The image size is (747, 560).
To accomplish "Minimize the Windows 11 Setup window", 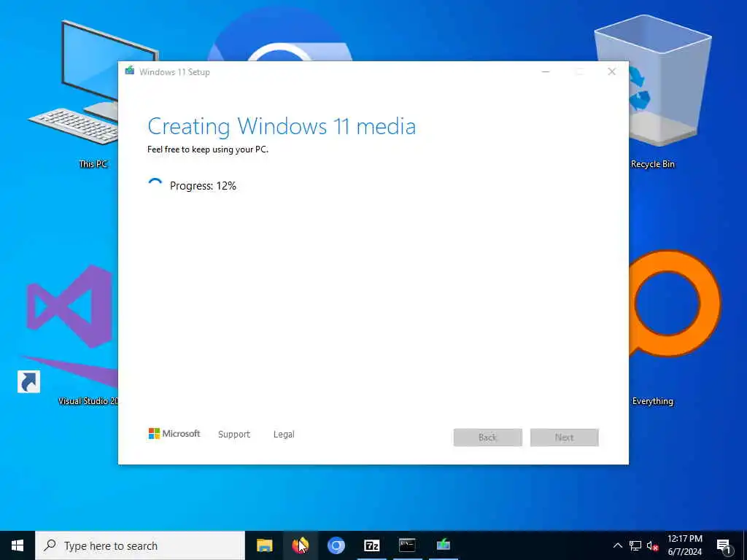I will click(546, 71).
